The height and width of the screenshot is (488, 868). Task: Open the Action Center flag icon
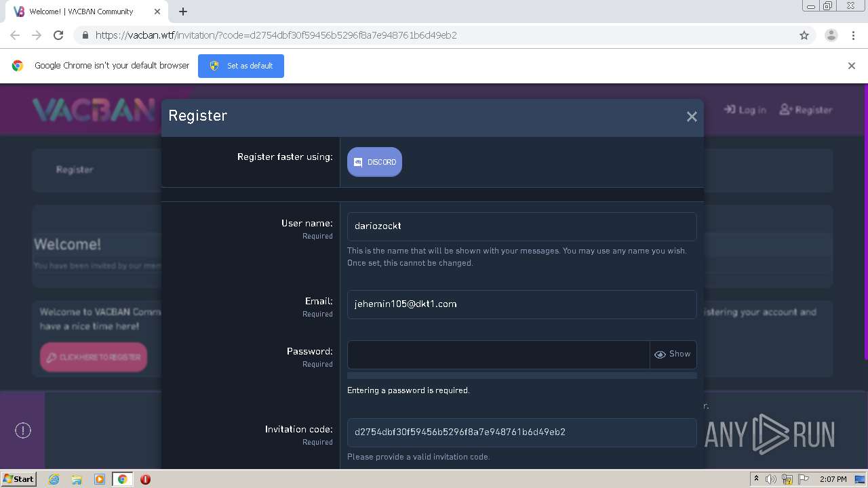click(804, 479)
